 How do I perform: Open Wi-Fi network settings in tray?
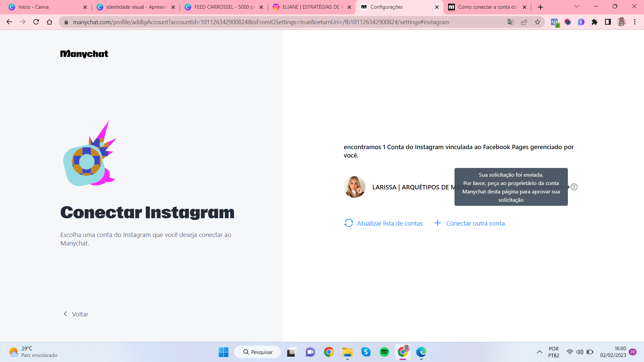click(x=570, y=352)
